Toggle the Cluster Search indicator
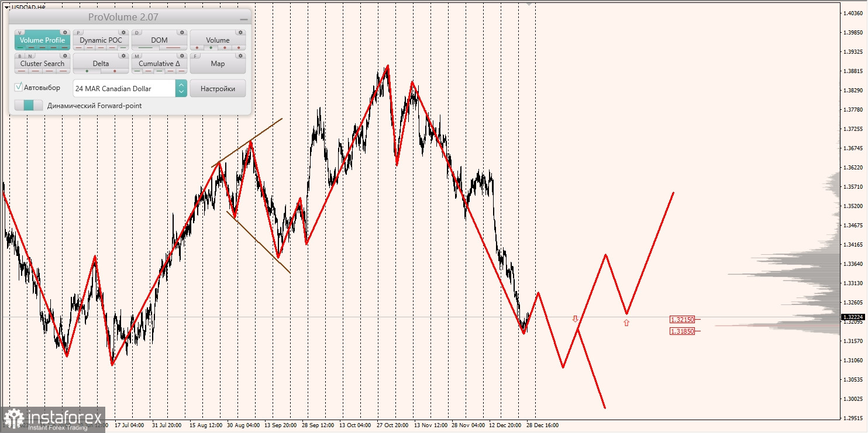 tap(42, 63)
